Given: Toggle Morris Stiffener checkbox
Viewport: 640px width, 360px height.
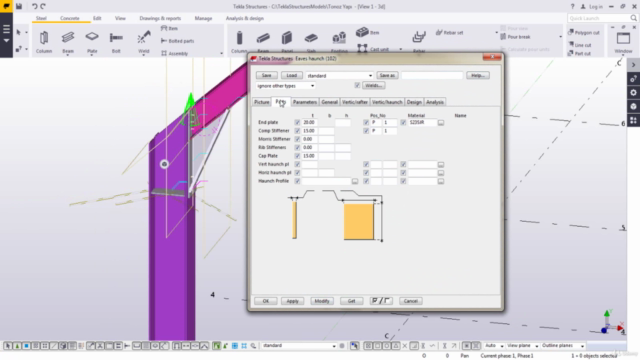Looking at the screenshot, I should (x=297, y=139).
